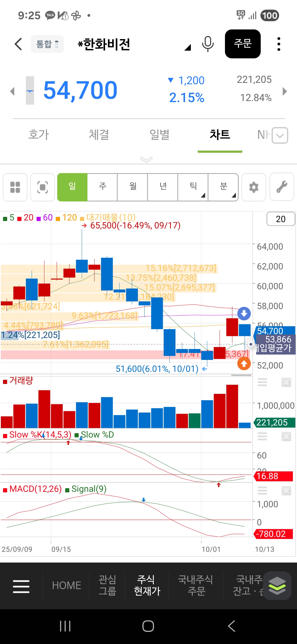Tap HOME in the bottom navigation

coord(67,585)
